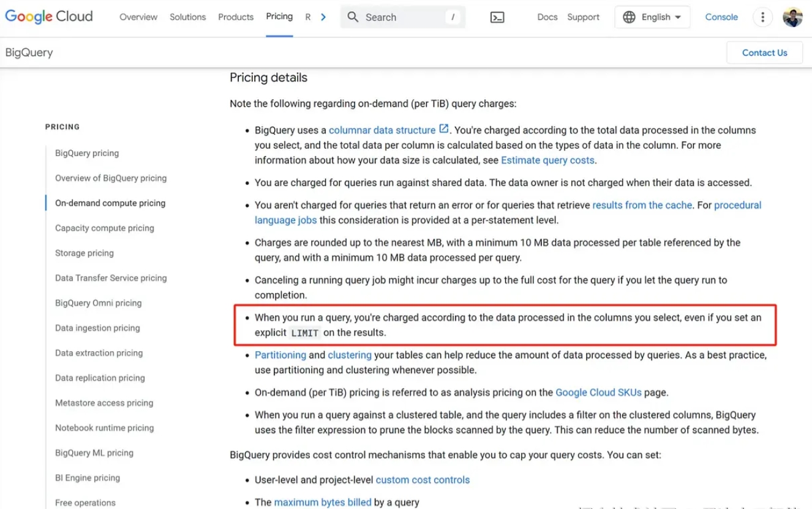Expand more nav items with chevron arrow
Image resolution: width=812 pixels, height=509 pixels.
(x=323, y=17)
